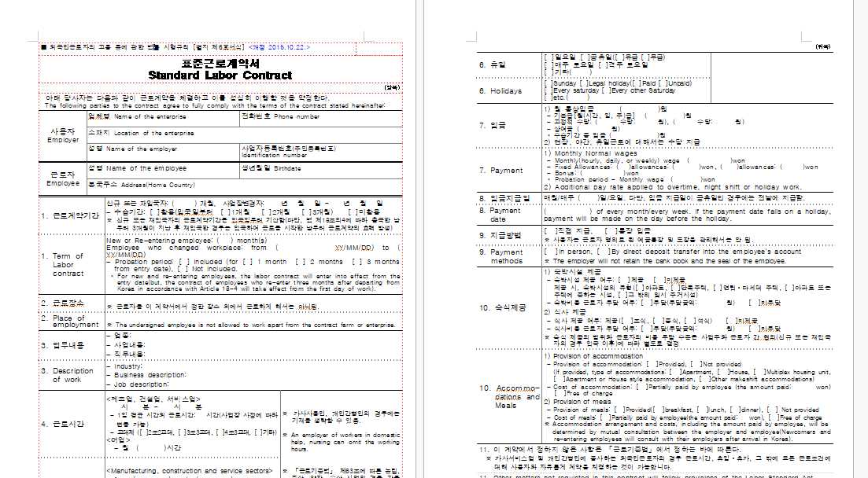
Task: Click the '6. 휴일' section label
Action: (x=492, y=64)
